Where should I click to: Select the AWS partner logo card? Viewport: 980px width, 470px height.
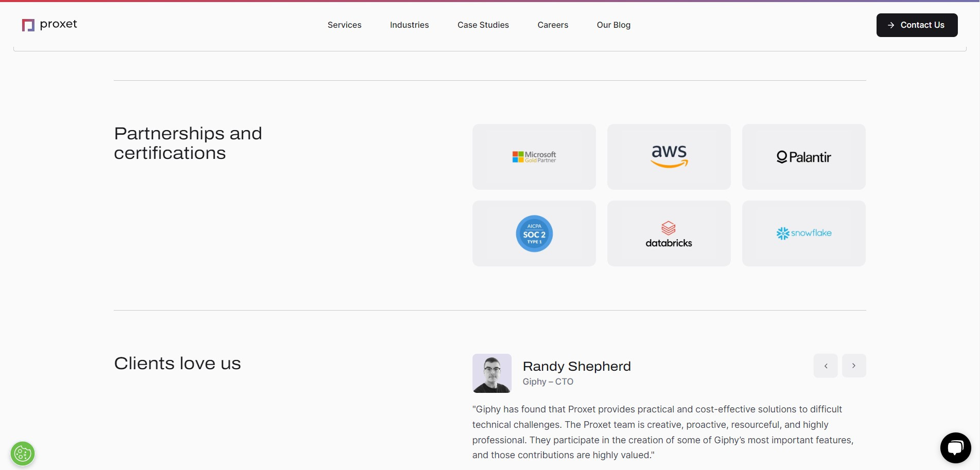669,157
